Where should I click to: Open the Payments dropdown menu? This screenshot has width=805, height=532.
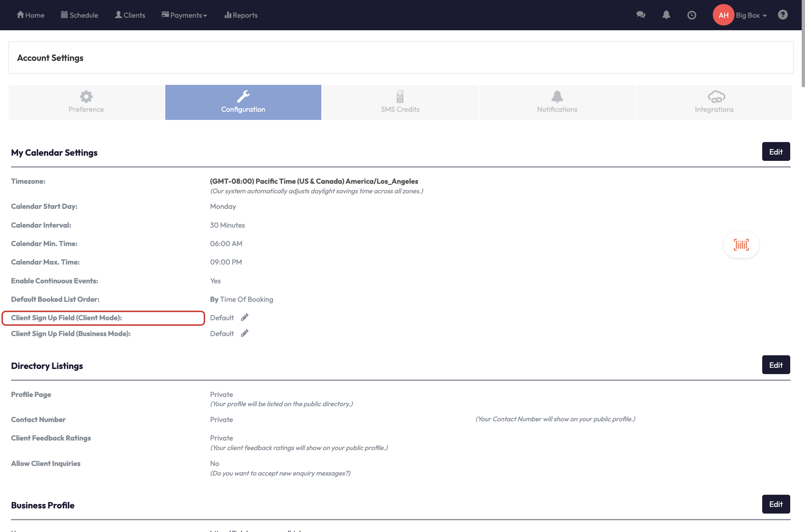coord(184,15)
